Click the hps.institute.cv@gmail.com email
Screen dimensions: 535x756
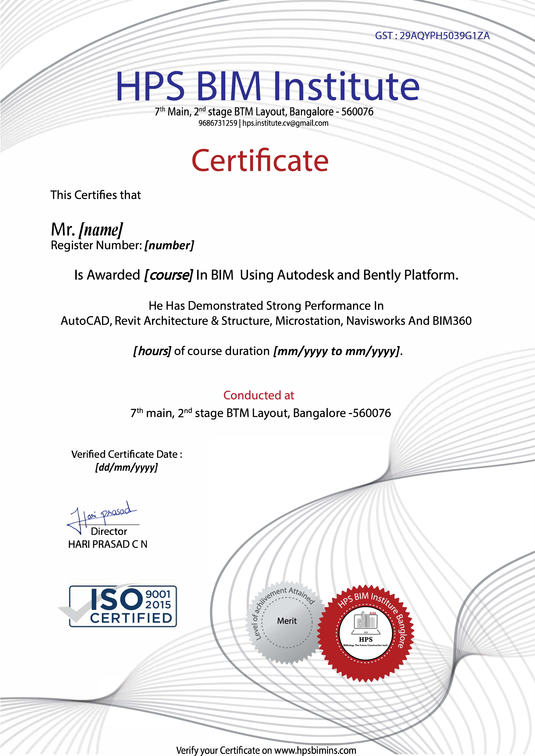pyautogui.click(x=286, y=123)
